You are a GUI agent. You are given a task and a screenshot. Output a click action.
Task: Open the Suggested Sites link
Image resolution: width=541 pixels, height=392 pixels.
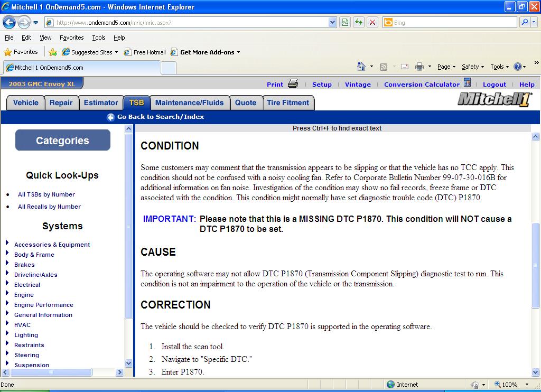tap(90, 52)
